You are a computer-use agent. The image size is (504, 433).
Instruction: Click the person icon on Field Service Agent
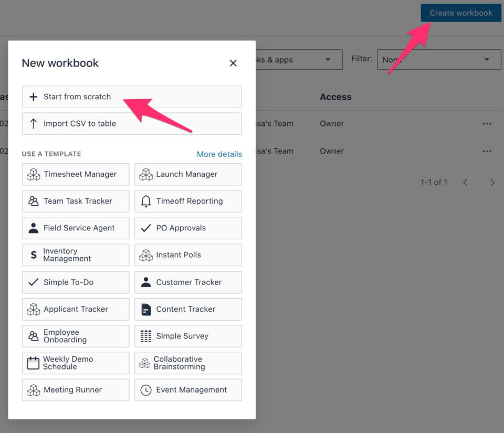[x=34, y=228]
